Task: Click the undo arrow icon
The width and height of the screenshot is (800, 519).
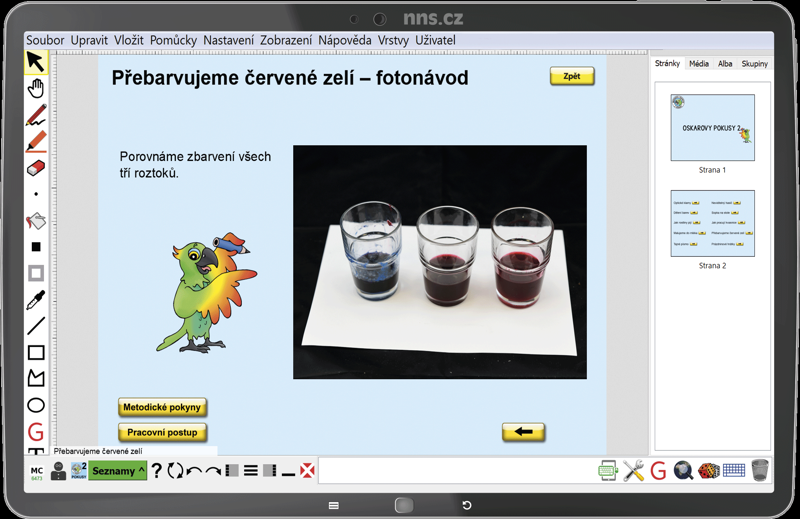Action: coord(194,472)
